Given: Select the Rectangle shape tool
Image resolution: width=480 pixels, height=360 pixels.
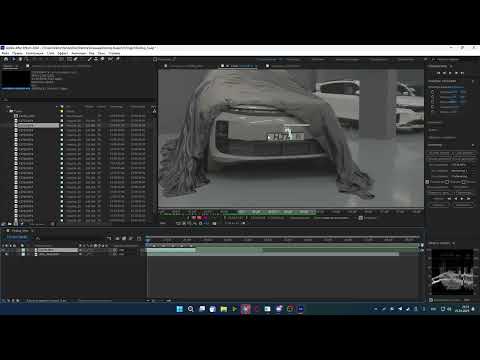Looking at the screenshot, I should [69, 59].
